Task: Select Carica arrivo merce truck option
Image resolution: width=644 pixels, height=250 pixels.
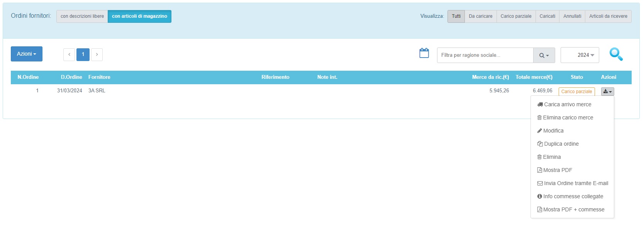Action: [567, 104]
